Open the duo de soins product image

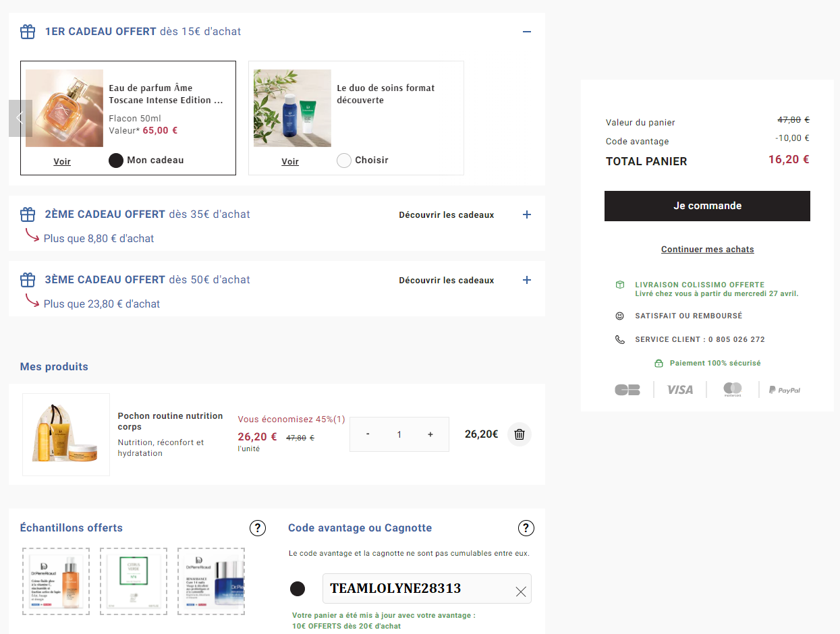(293, 108)
